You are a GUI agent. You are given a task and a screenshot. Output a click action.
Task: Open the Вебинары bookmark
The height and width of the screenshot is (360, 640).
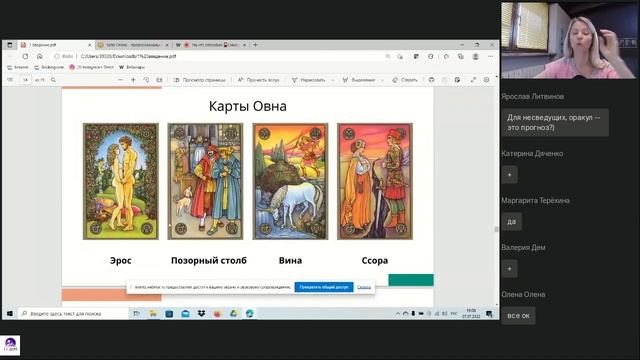[132, 67]
